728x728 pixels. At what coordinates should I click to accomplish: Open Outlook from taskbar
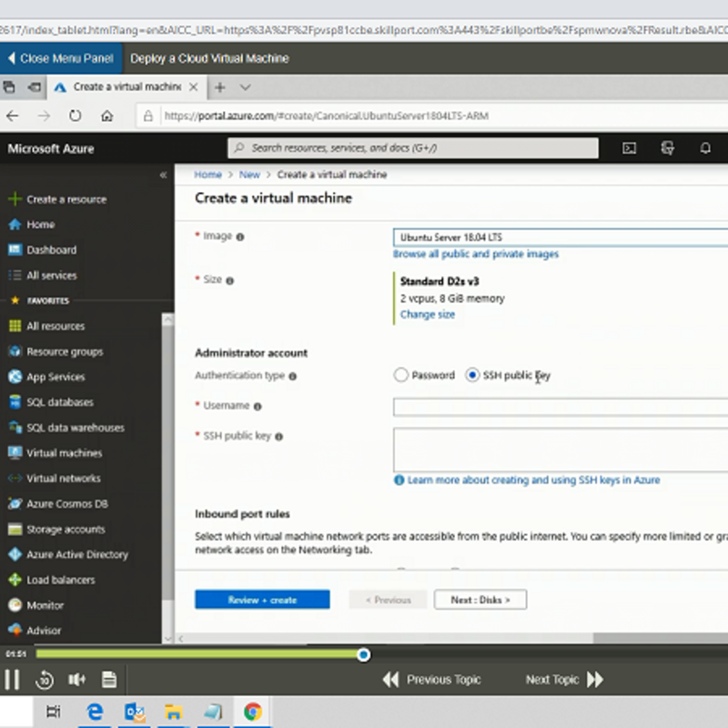tap(134, 712)
